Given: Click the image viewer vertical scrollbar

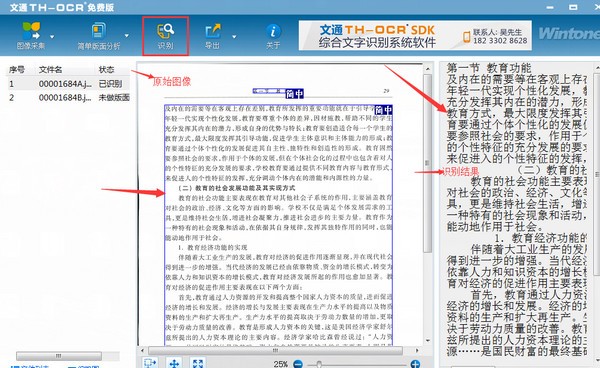Looking at the screenshot, I should [427, 163].
